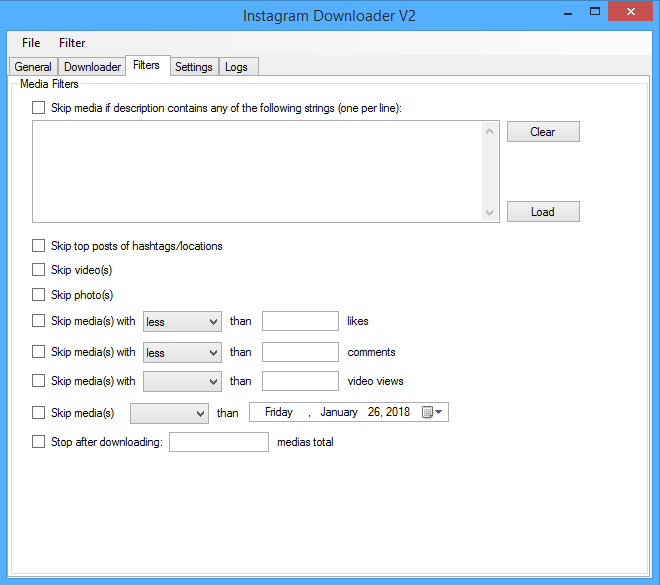Enable the Skip video(s) checkbox
The height and width of the screenshot is (585, 660).
pos(39,270)
